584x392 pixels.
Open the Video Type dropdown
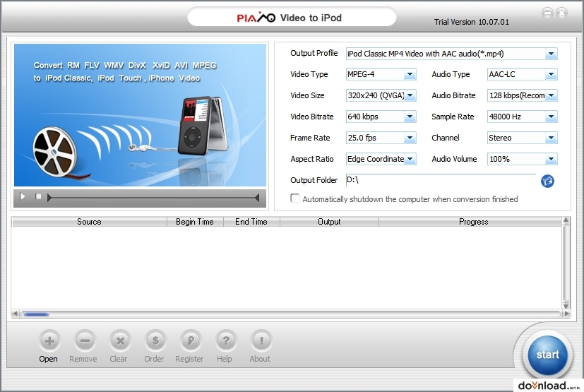click(x=410, y=75)
